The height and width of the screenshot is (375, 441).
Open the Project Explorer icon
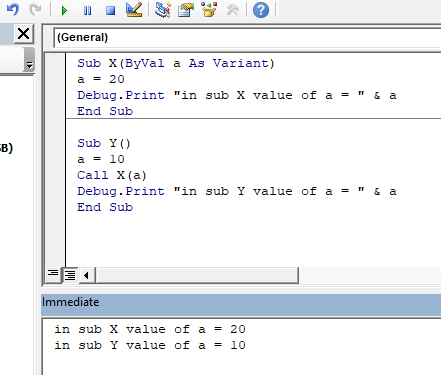point(163,10)
